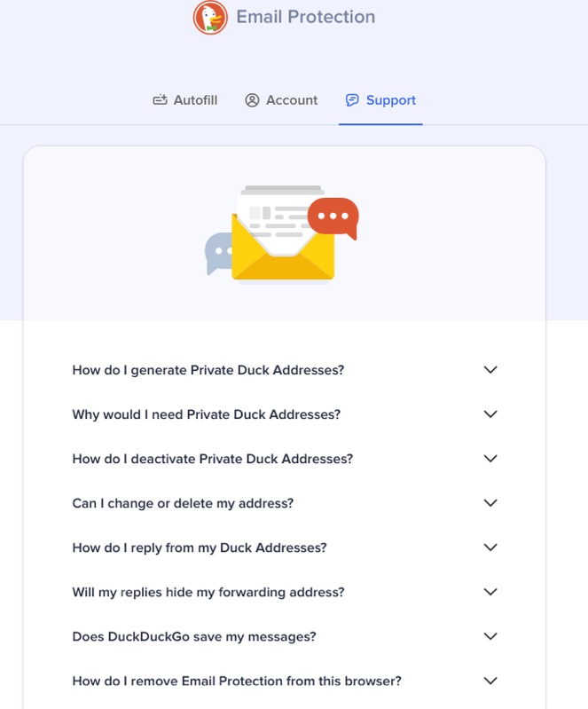Click the DuckDuckGo duck logo

(210, 18)
